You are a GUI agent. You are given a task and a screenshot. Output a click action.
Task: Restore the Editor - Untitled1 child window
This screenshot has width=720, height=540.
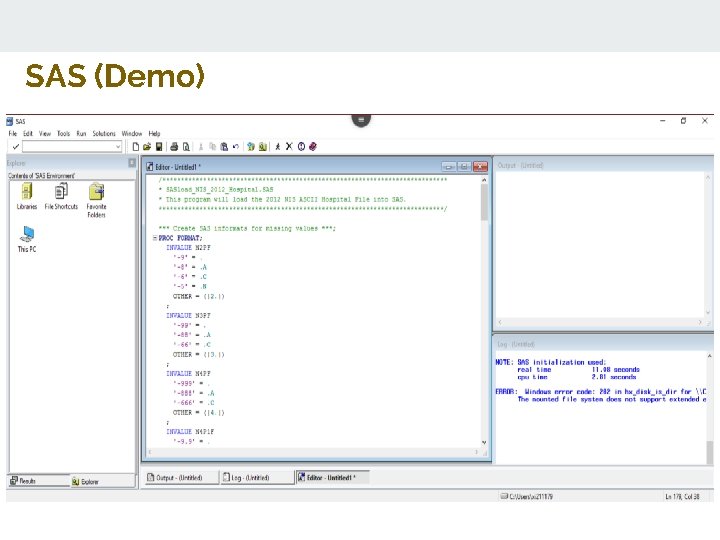[464, 167]
